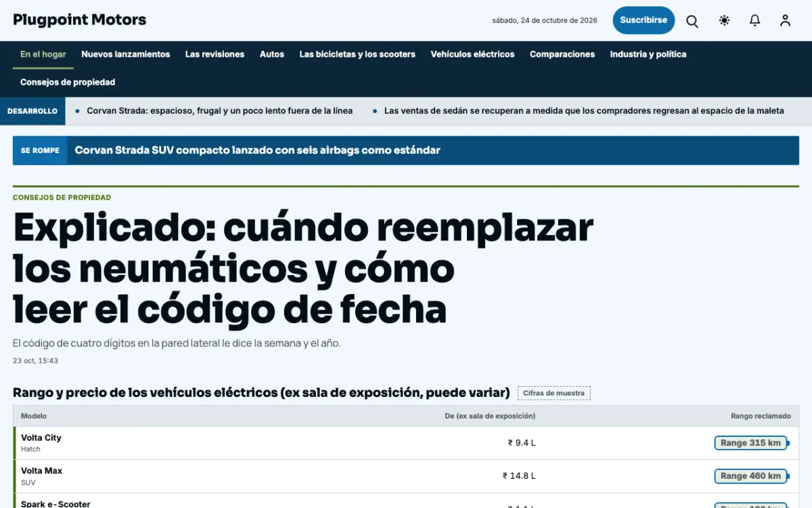Open Las bicicletas y los scooters
The width and height of the screenshot is (812, 508).
(357, 54)
